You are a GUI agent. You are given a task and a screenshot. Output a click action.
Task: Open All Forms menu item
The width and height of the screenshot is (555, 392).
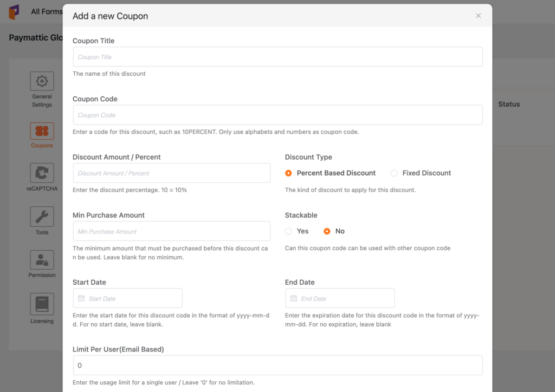pos(47,12)
